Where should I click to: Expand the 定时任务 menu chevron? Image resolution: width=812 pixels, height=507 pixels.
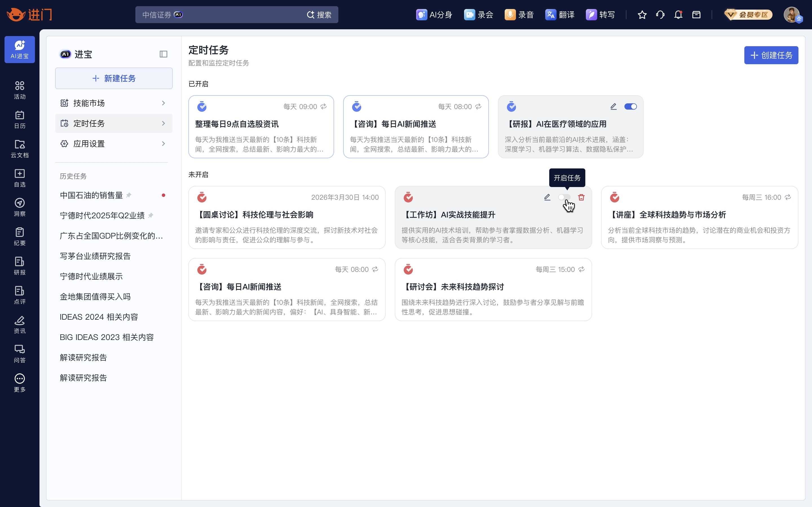coord(164,123)
